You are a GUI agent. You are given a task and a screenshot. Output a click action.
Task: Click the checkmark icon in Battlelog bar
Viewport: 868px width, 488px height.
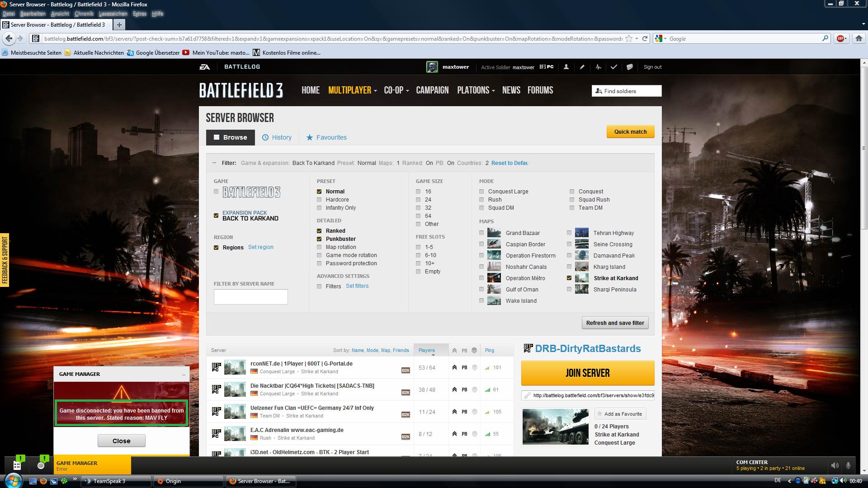[x=613, y=67]
